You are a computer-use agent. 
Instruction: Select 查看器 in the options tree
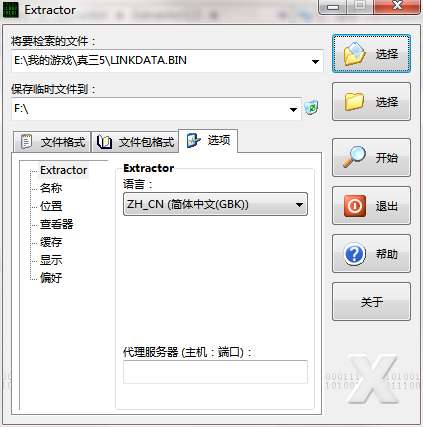57,224
